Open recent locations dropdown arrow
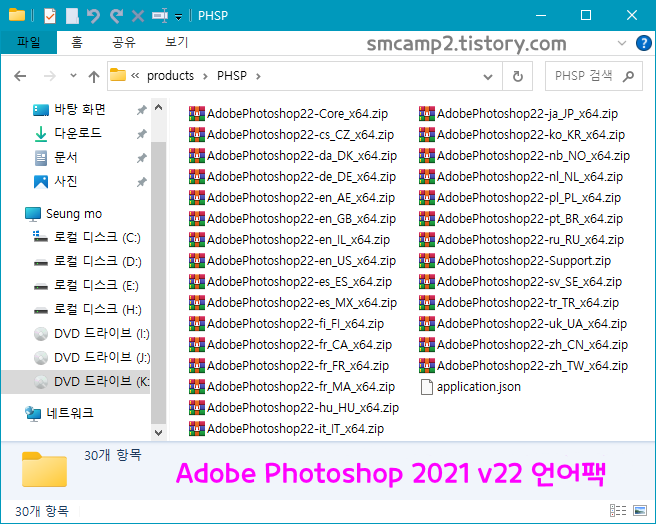The width and height of the screenshot is (656, 524). [74, 76]
